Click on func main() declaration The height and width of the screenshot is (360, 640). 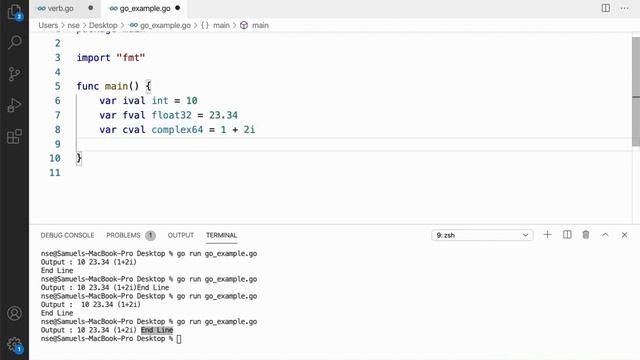click(114, 86)
